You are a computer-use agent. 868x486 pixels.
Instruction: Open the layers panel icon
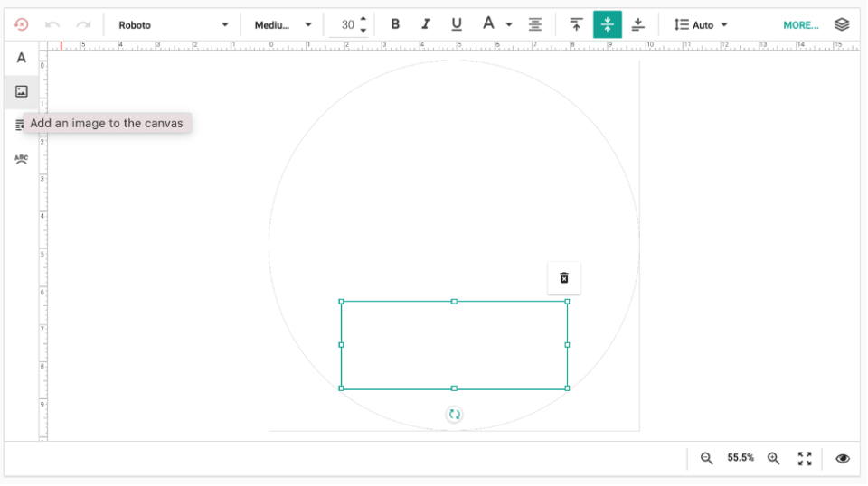[842, 25]
